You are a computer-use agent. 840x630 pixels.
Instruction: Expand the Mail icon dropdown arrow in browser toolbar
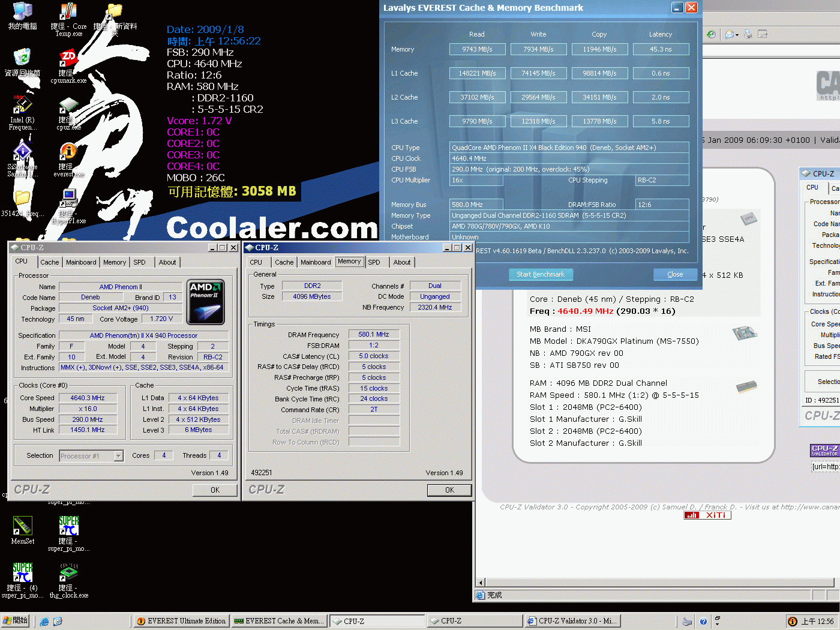point(737,35)
